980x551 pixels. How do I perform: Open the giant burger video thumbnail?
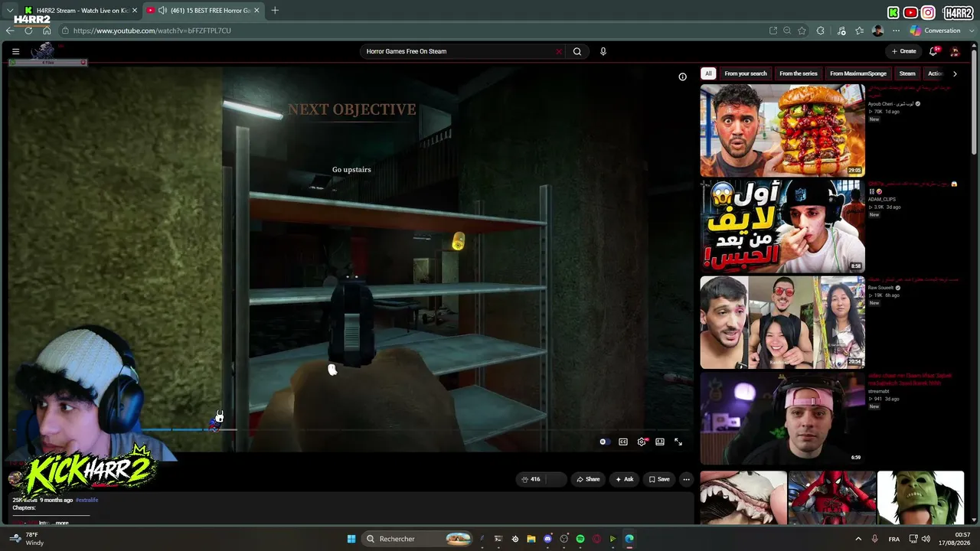(782, 130)
